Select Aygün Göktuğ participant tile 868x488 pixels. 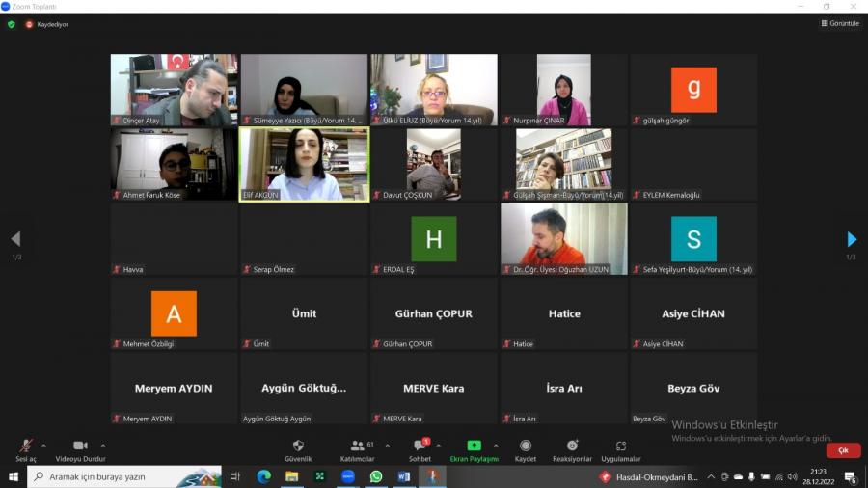click(x=304, y=389)
